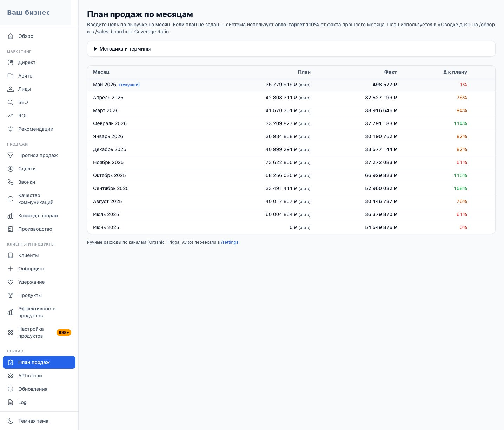The width and height of the screenshot is (504, 430).
Task: Click the ROI trending arrow icon
Action: click(11, 116)
